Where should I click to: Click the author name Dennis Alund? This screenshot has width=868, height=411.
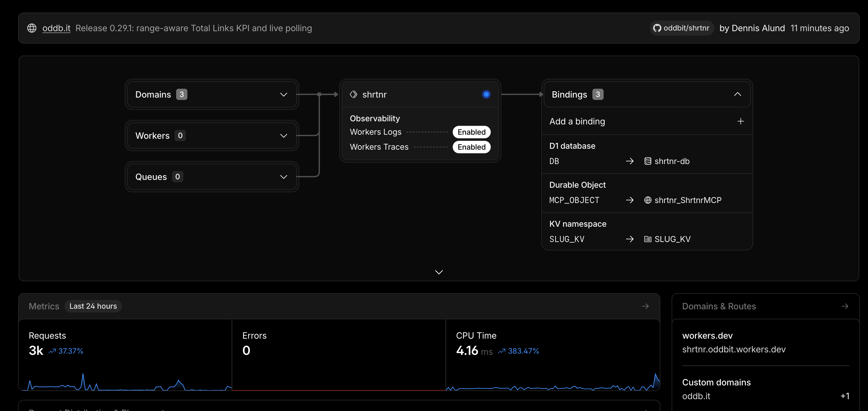coord(758,28)
